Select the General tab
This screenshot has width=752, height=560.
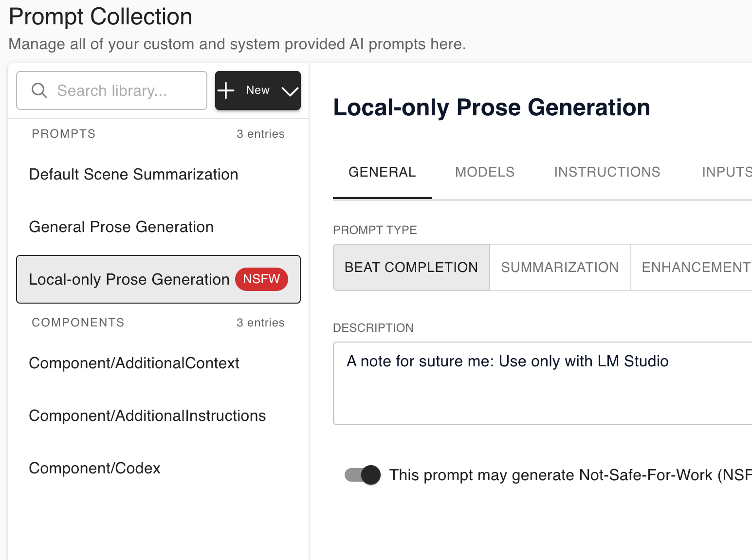click(382, 172)
